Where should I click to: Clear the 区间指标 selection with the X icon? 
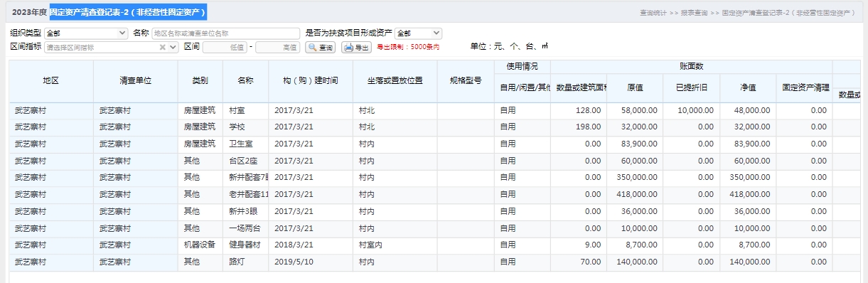pos(163,47)
